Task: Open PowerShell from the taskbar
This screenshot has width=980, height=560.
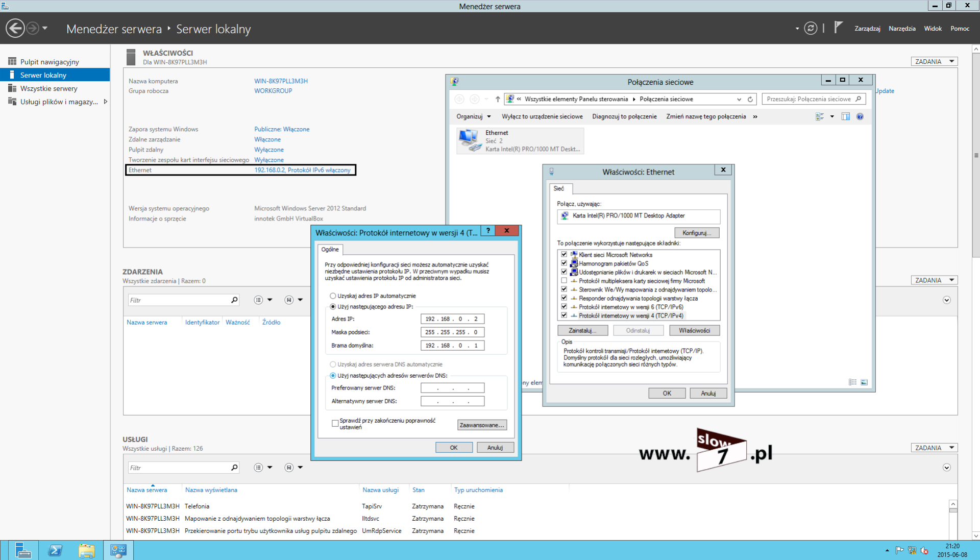Action: click(55, 550)
